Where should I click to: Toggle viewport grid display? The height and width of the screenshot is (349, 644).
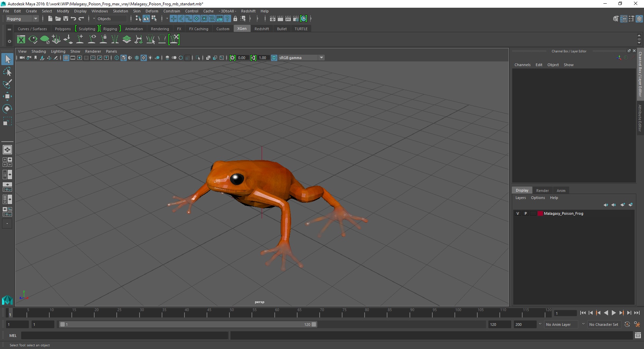pos(66,58)
